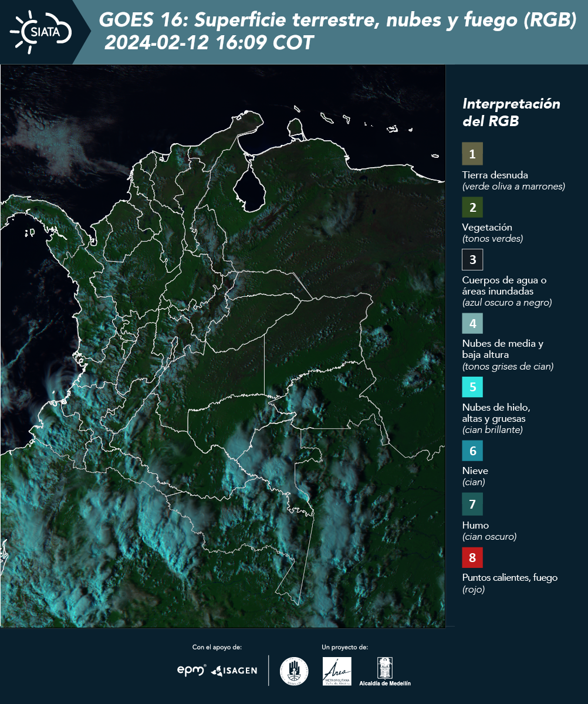Image resolution: width=588 pixels, height=704 pixels.
Task: Select swatch 3 for Cuerpos de agua
Action: pyautogui.click(x=472, y=259)
